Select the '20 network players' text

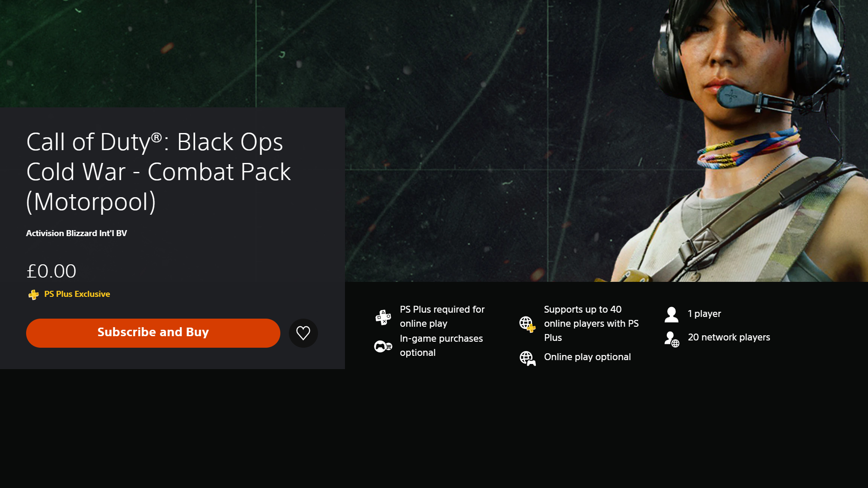point(729,337)
